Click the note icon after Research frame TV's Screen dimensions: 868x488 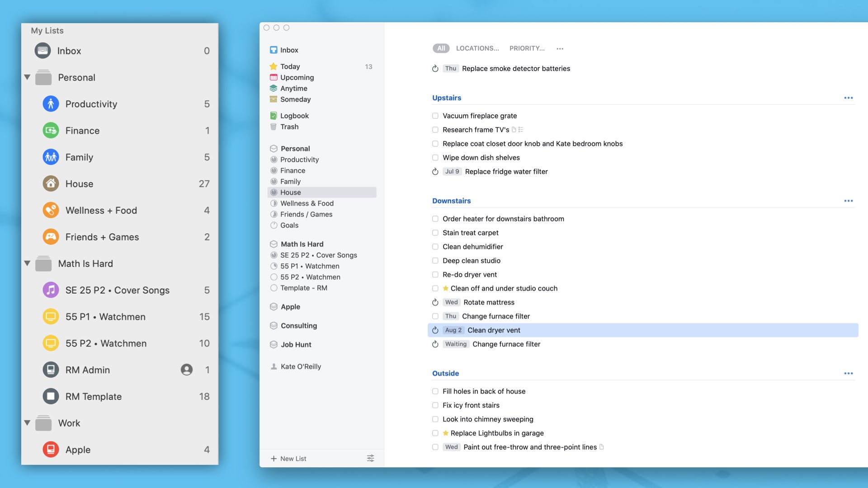(514, 130)
